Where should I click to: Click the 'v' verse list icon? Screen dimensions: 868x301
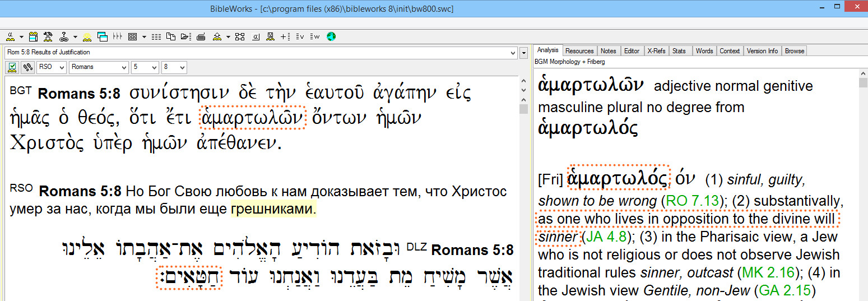[300, 37]
